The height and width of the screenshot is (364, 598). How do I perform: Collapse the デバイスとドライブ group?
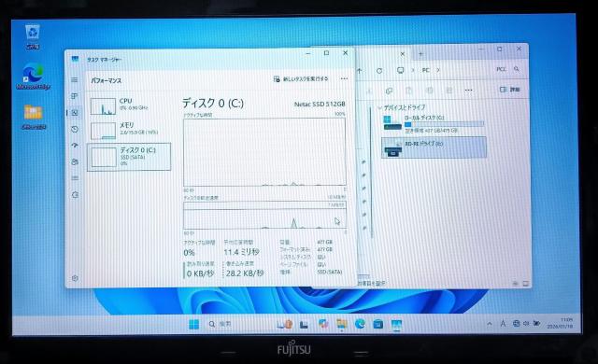click(x=380, y=107)
